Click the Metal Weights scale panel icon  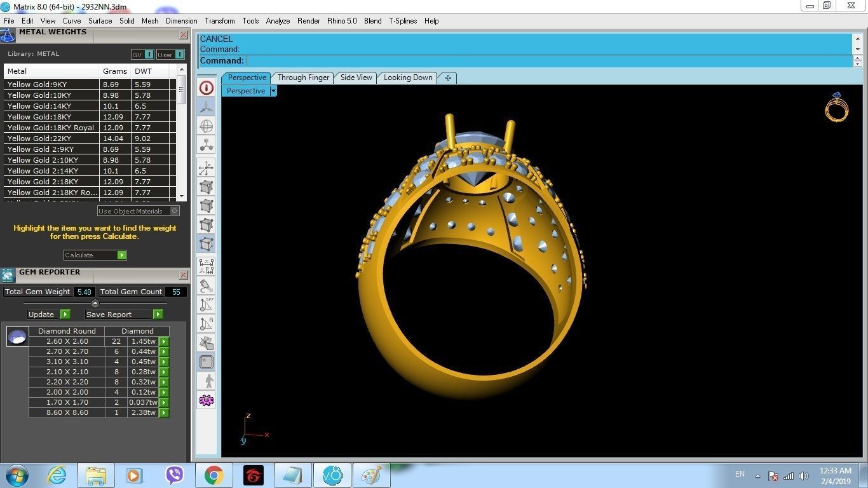(x=8, y=34)
